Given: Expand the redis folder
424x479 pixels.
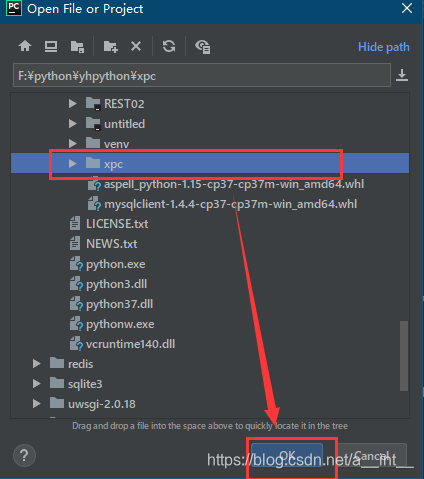Looking at the screenshot, I should tap(37, 363).
